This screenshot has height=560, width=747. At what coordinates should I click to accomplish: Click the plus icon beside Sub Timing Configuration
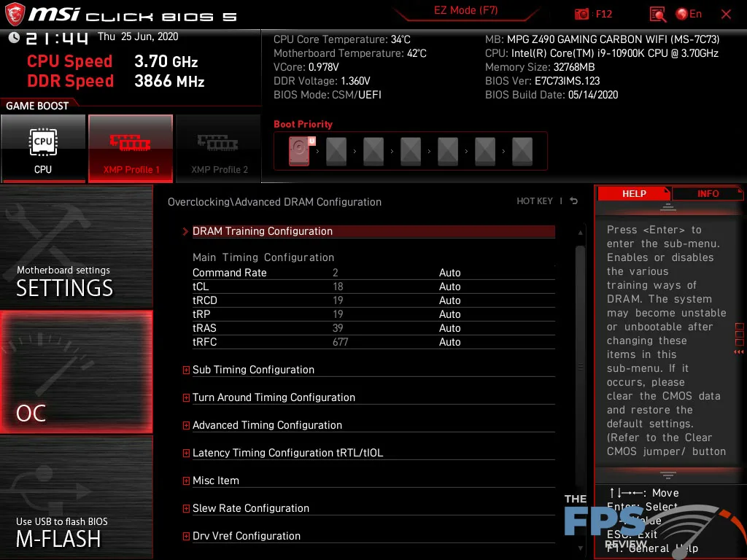coord(186,370)
